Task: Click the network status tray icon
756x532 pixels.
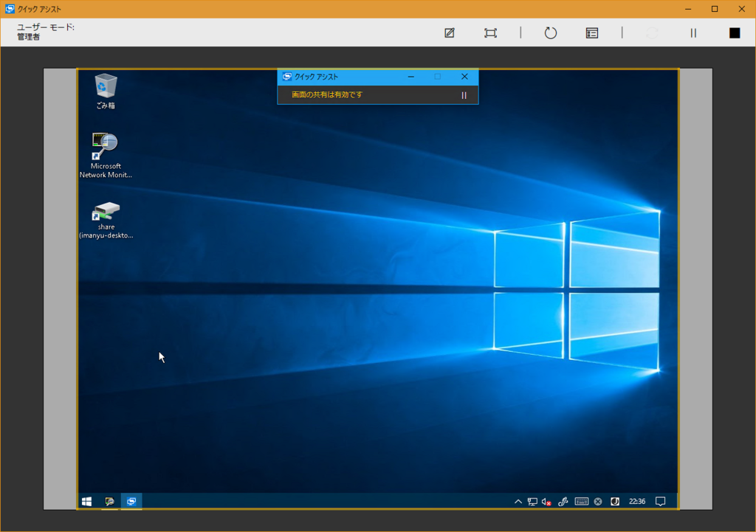Action: click(x=532, y=502)
